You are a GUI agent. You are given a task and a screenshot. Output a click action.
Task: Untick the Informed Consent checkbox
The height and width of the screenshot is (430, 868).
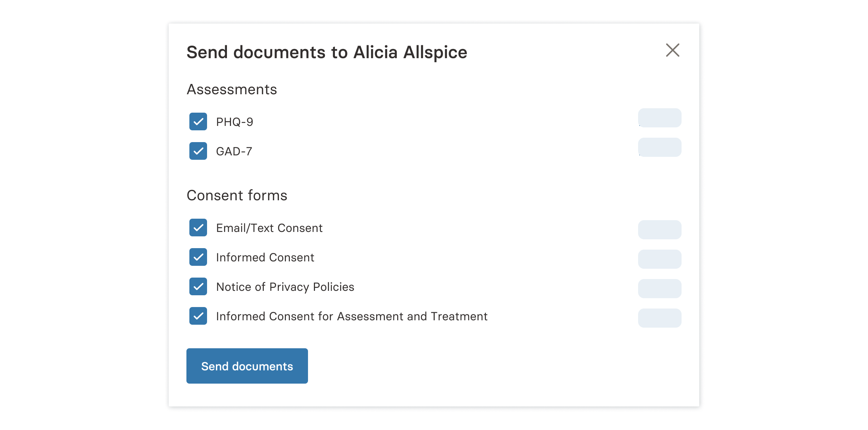point(198,257)
